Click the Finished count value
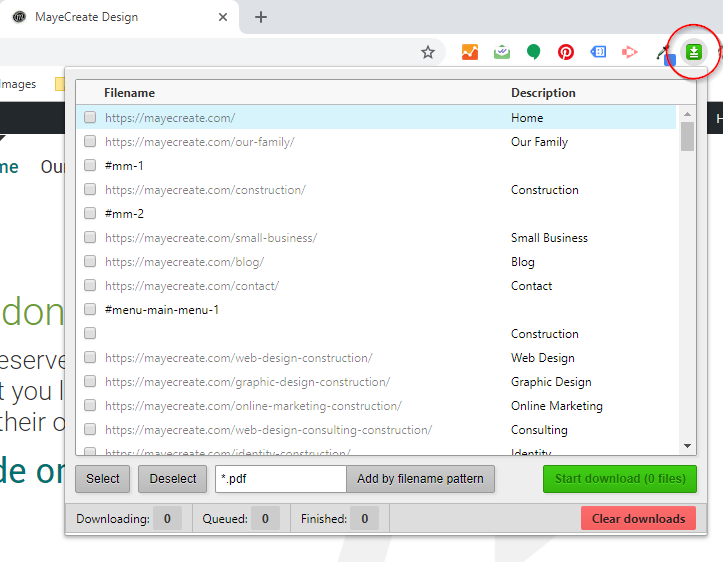Screen dimensions: 723x562 (365, 519)
